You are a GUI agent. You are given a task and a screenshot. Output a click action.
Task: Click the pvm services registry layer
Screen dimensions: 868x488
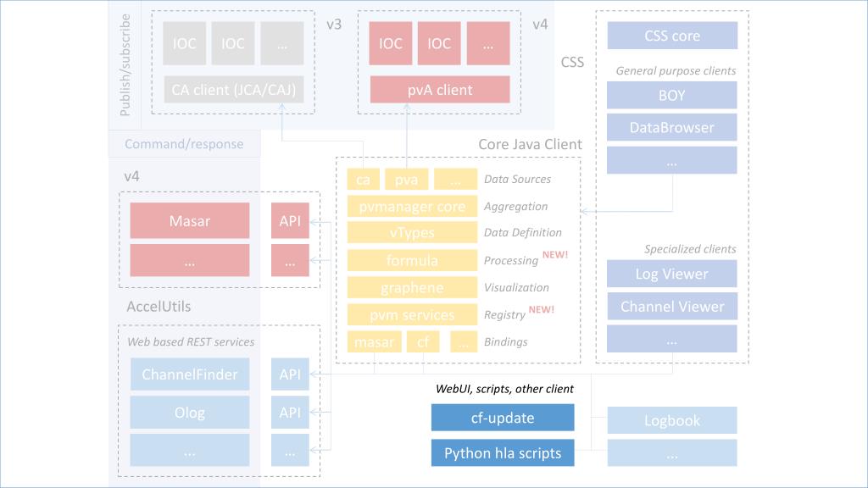click(413, 315)
